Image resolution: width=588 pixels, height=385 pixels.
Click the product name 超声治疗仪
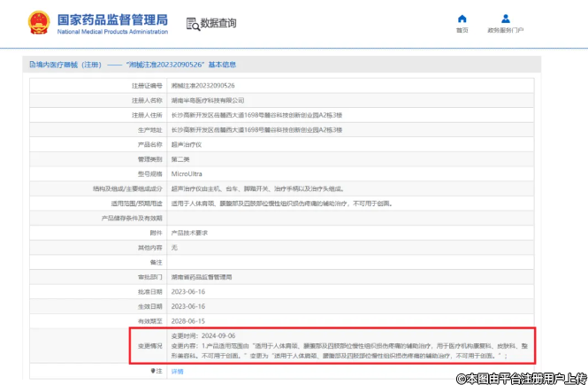[186, 144]
